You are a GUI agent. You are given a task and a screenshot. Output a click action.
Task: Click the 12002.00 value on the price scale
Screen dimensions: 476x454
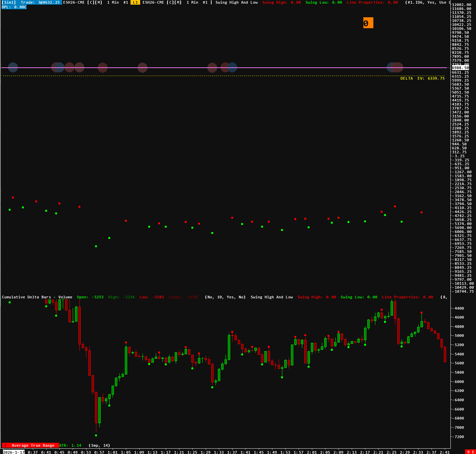[x=462, y=5]
